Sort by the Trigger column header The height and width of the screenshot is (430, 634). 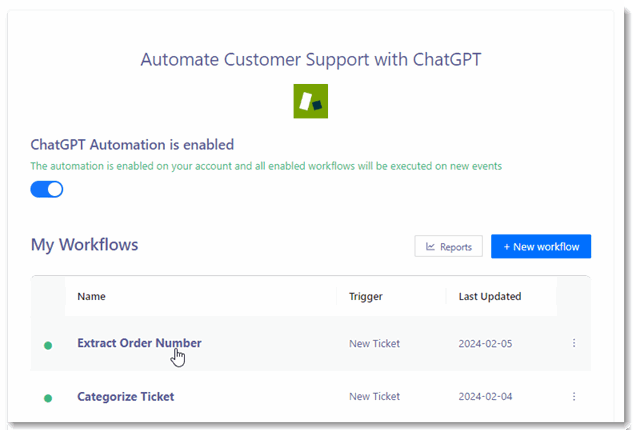click(366, 297)
